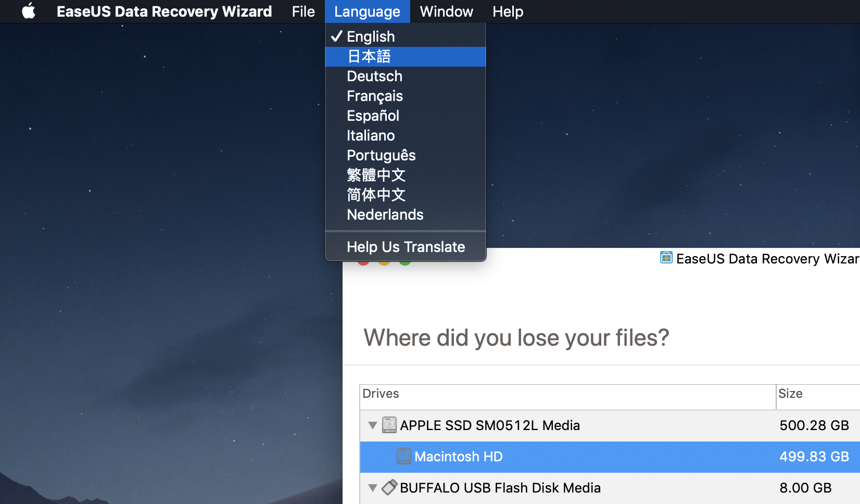Switch language to 日本語
This screenshot has height=504, width=860.
[x=369, y=56]
